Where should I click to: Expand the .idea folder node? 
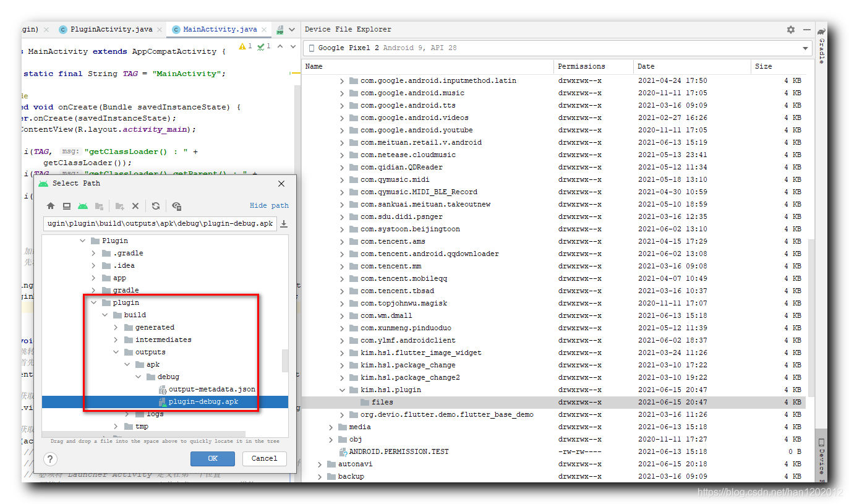[x=94, y=265]
